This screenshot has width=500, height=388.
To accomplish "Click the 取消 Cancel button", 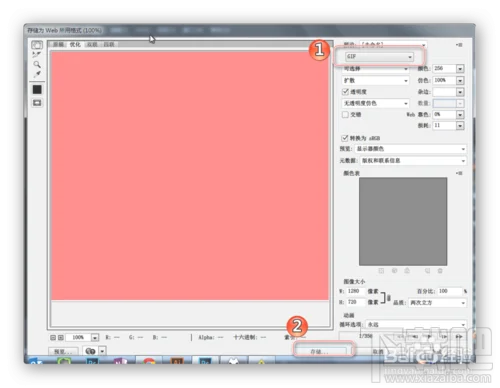I will coord(378,351).
